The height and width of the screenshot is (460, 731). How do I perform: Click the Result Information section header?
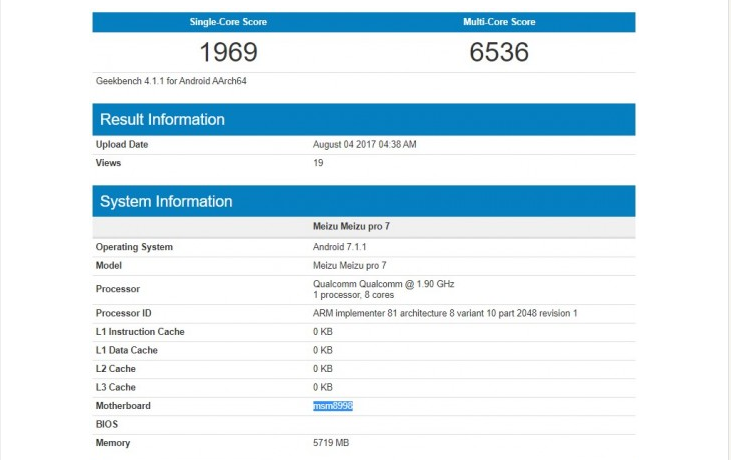click(x=364, y=119)
